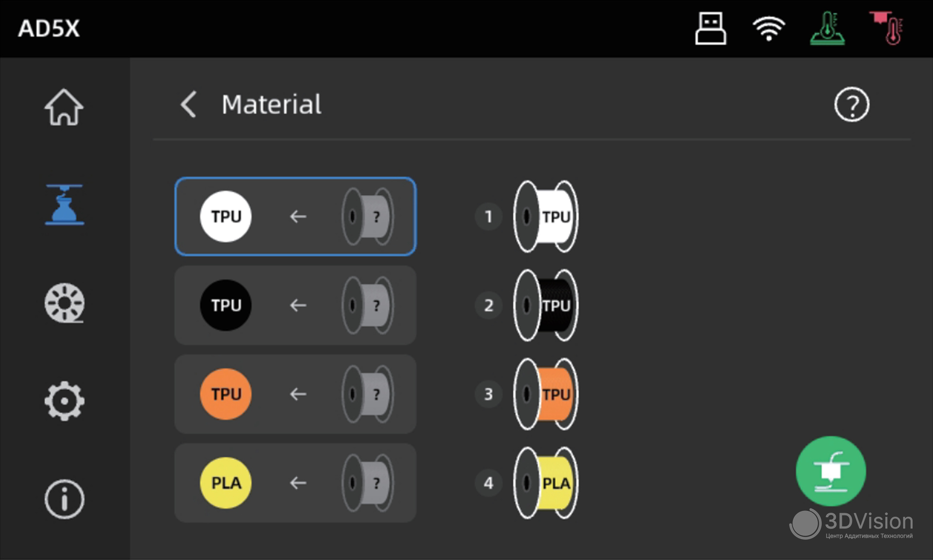Choose slot 2 black TPU spool
Viewport: 933px width, 560px height.
(546, 305)
